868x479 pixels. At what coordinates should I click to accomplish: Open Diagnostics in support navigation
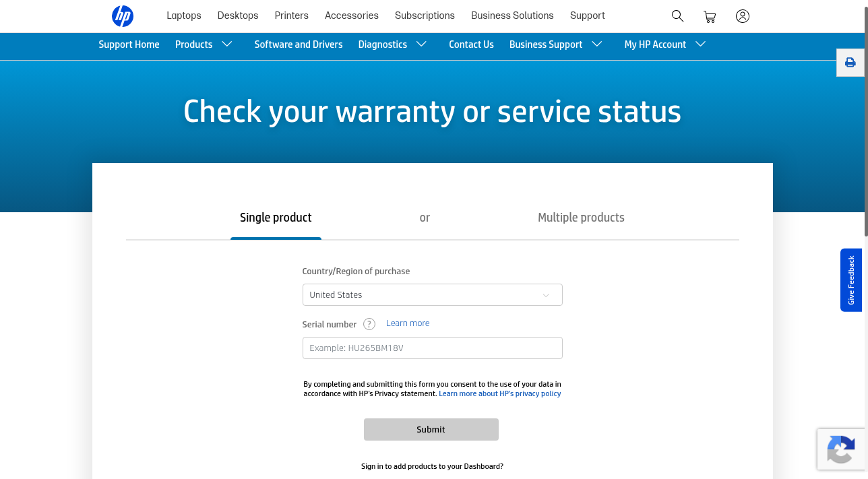coord(383,44)
